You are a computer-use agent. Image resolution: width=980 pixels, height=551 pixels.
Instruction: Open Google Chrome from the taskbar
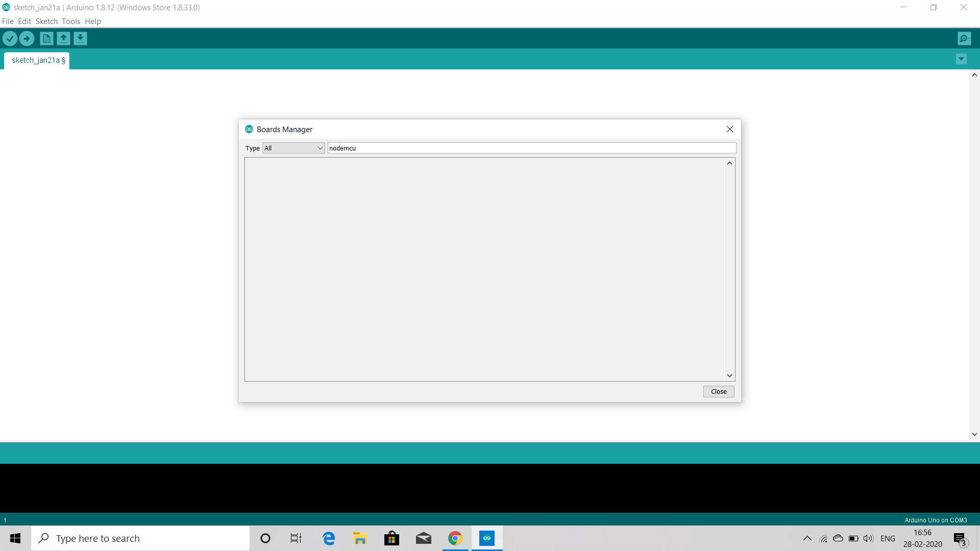455,538
